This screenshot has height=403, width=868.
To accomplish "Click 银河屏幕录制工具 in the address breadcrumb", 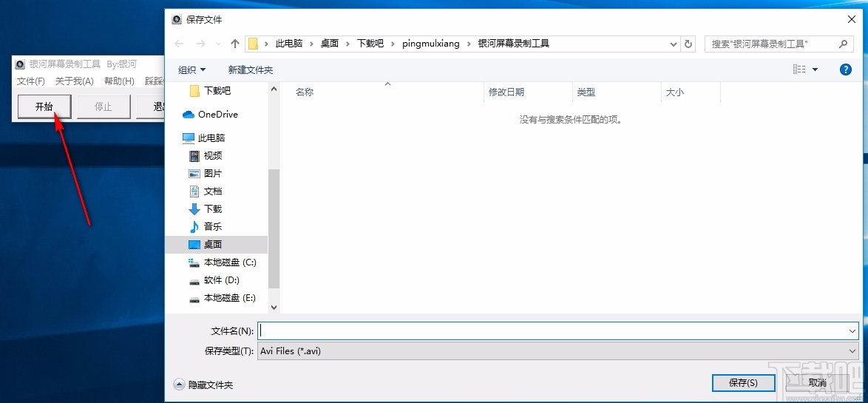I will pos(514,44).
